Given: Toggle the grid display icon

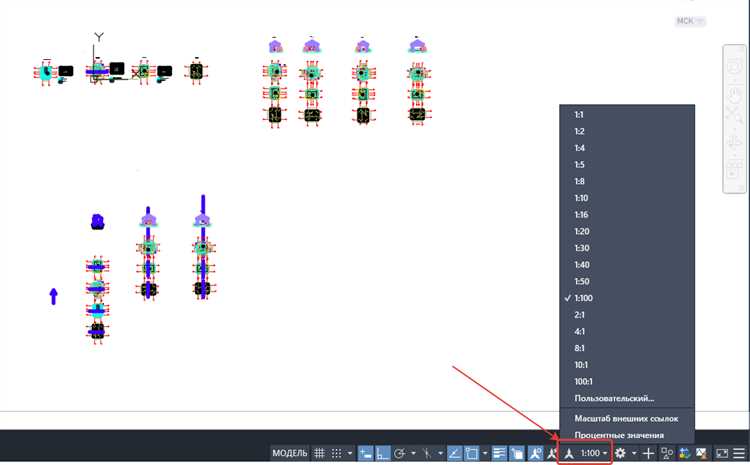Looking at the screenshot, I should point(319,453).
